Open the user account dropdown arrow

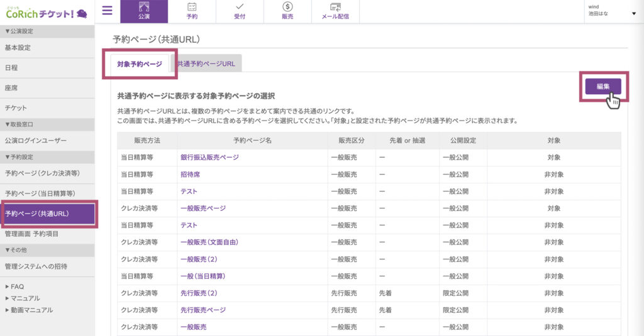[633, 13]
